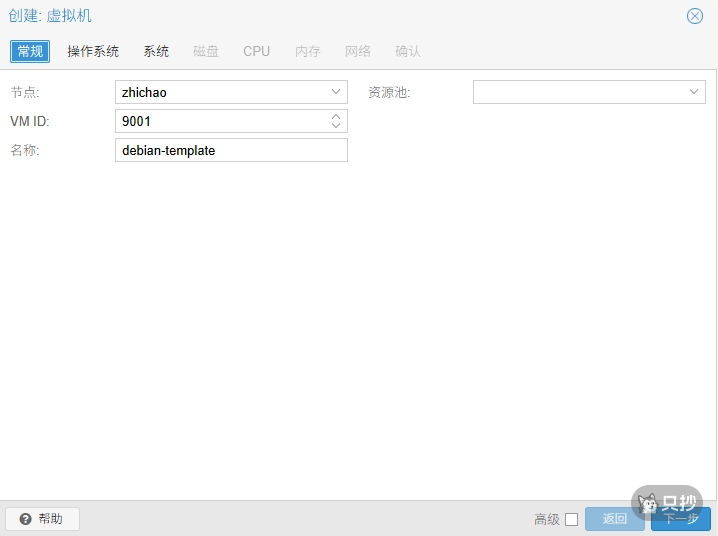The width and height of the screenshot is (718, 536).
Task: Click inside the empty 资源池 text box
Action: [x=577, y=92]
